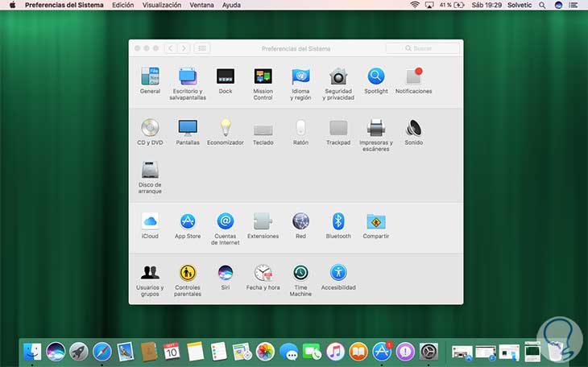Open Finder from the Dock
Viewport: 588px width, 367px height.
pos(32,352)
